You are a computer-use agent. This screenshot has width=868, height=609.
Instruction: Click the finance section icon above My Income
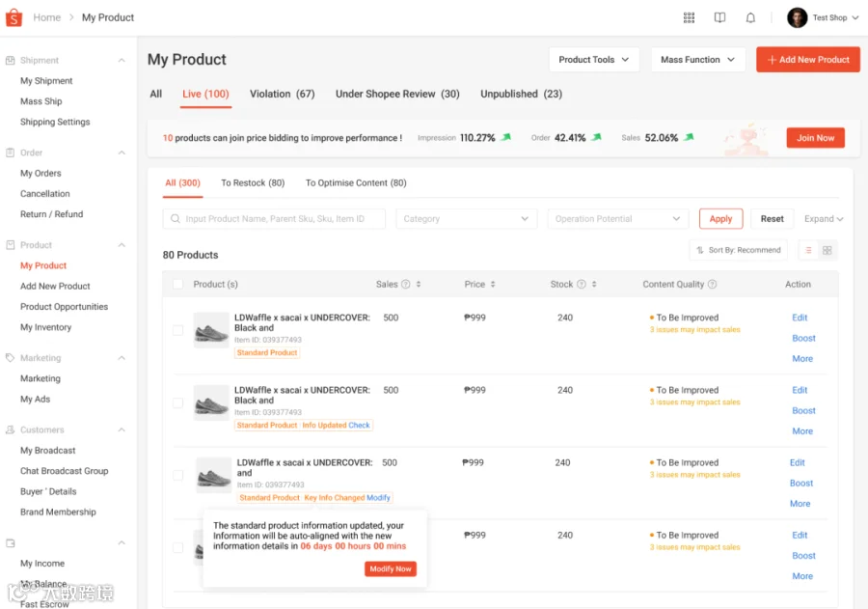(x=10, y=543)
